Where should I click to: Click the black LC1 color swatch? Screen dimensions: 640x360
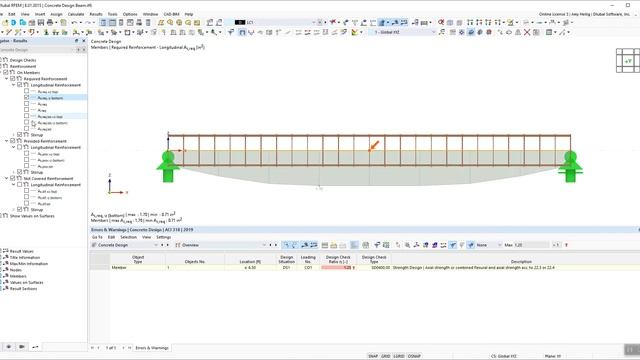[x=240, y=22]
